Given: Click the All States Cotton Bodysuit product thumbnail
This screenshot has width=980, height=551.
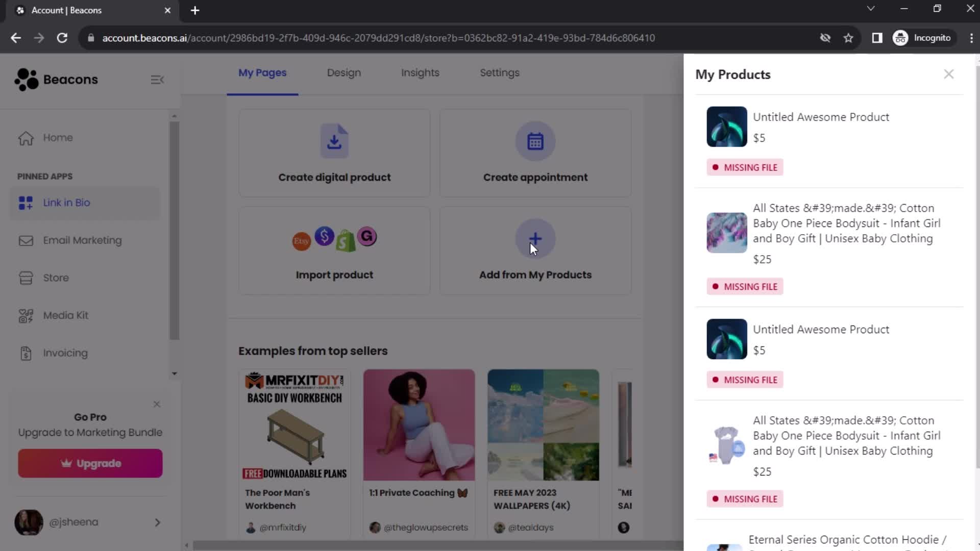Looking at the screenshot, I should (x=727, y=231).
